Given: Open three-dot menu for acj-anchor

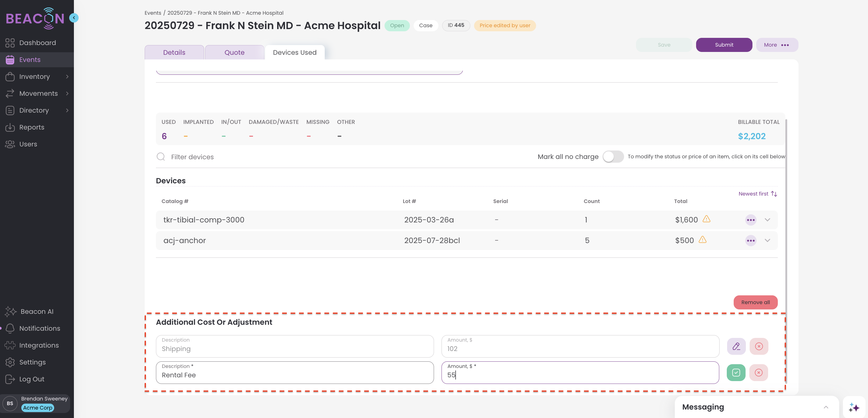Looking at the screenshot, I should (x=750, y=241).
